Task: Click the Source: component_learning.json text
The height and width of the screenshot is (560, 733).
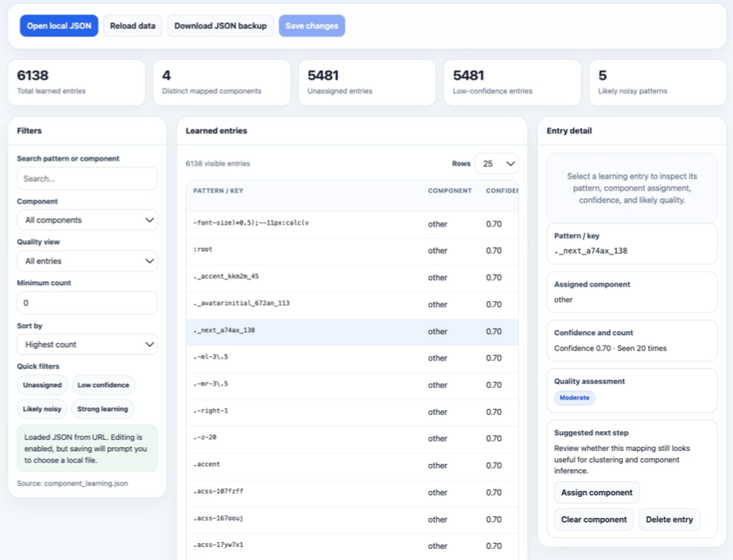Action: (73, 483)
